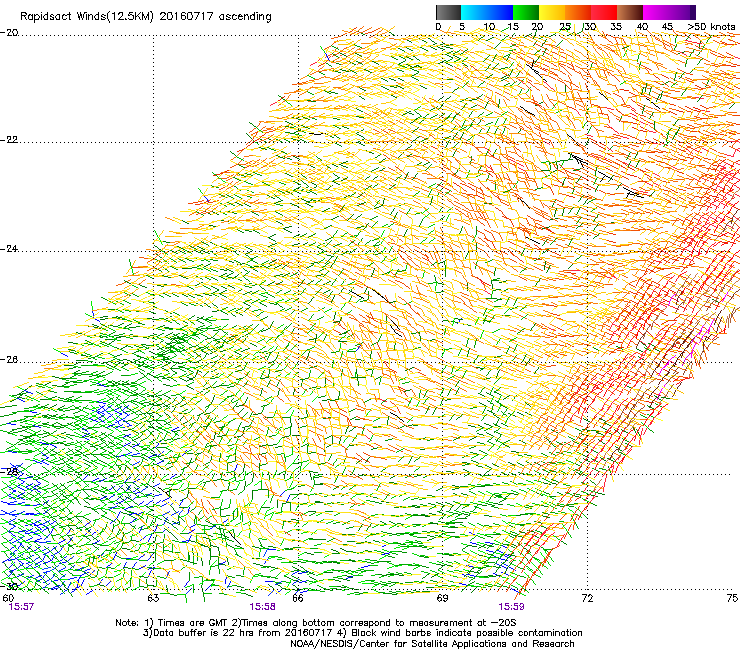Click the 'Rapidscat Winds(12.5KM) 20160717 ascending' title
This screenshot has height=650, width=740.
pos(146,17)
